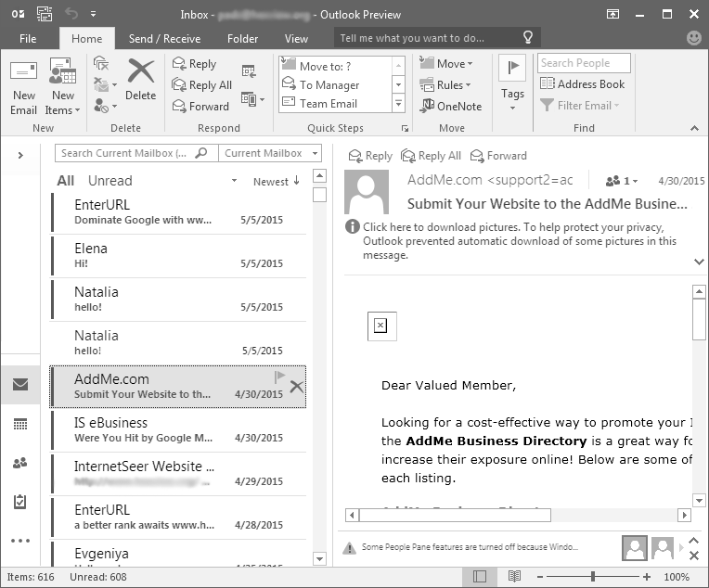Switch to the Home tab
Screen dimensions: 709x588
(x=87, y=38)
